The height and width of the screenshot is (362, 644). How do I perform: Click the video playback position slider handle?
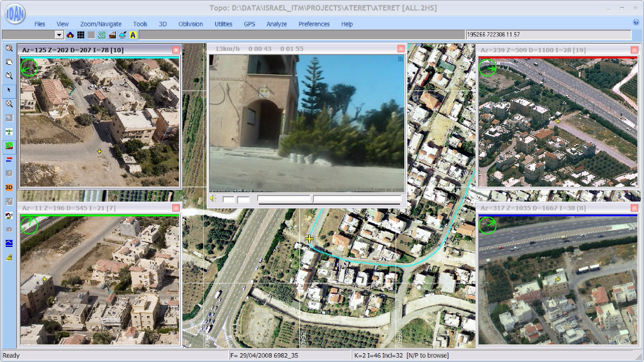[313, 199]
